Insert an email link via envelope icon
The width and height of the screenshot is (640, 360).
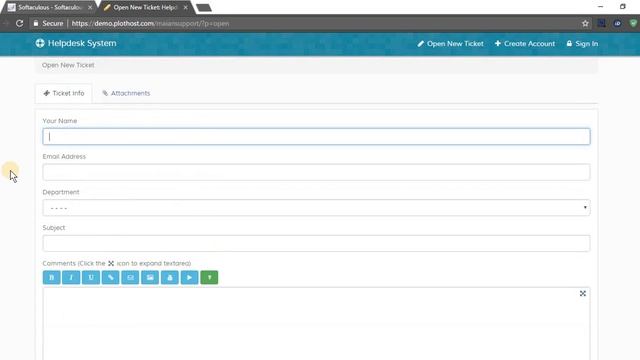click(x=130, y=278)
